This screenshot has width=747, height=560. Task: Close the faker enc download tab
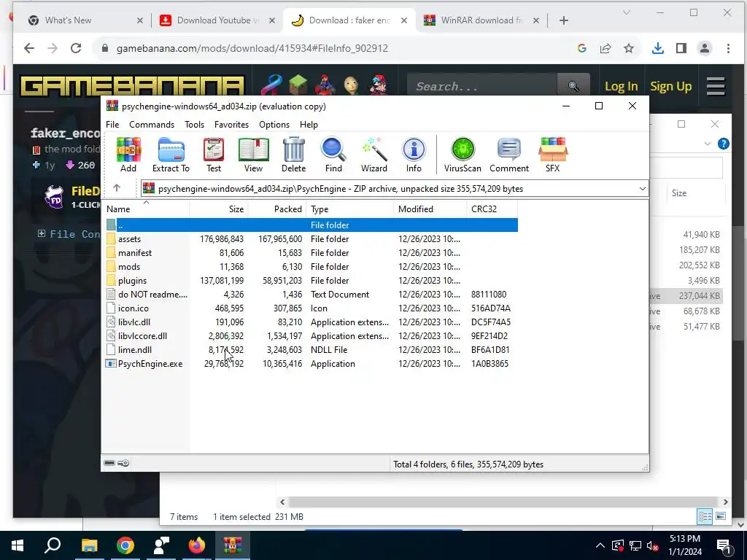404,20
